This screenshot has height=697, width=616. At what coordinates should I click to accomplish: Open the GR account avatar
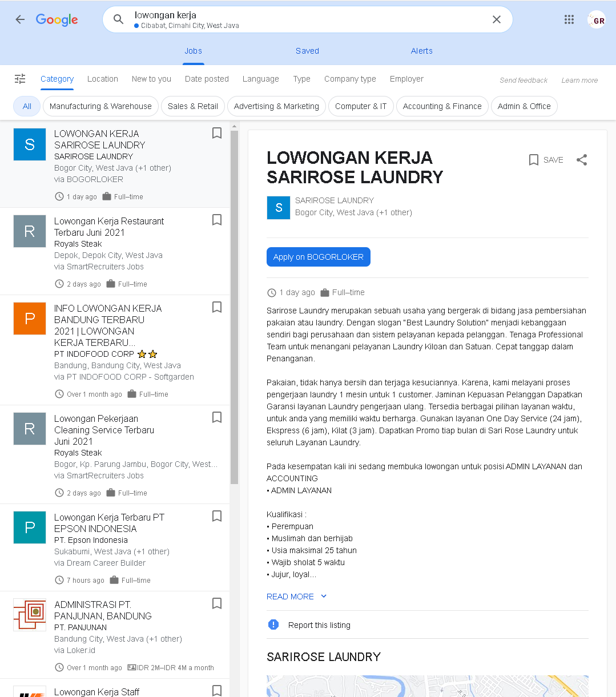(597, 20)
